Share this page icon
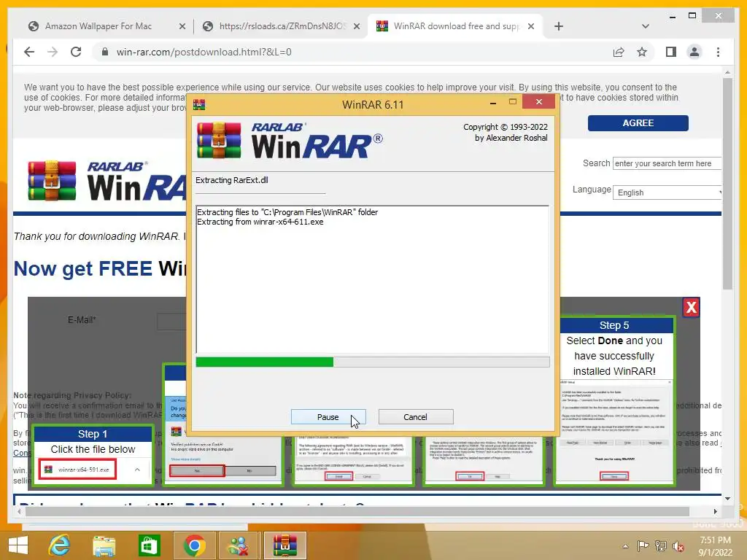The image size is (747, 560). coord(619,52)
